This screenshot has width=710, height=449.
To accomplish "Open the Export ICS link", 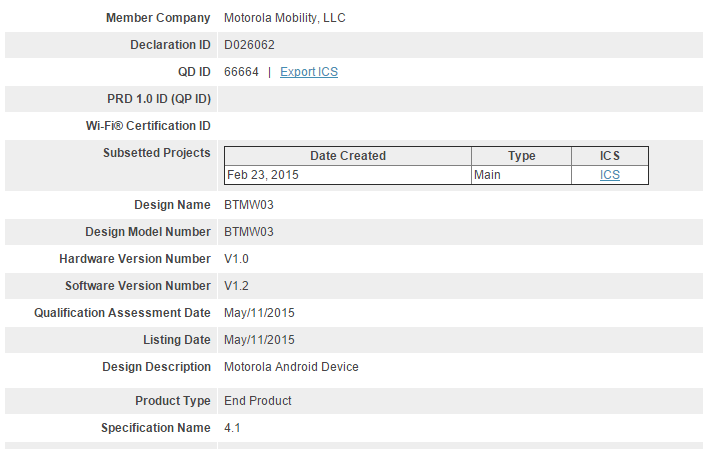I will tap(309, 72).
